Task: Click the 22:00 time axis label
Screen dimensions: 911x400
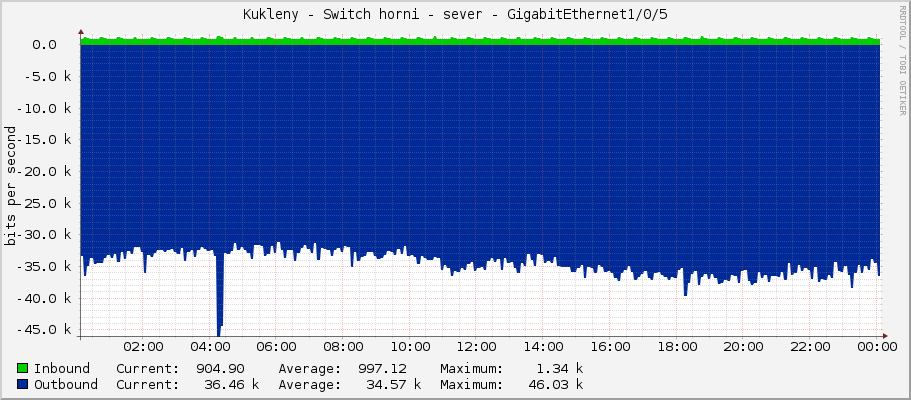Action: [x=810, y=347]
